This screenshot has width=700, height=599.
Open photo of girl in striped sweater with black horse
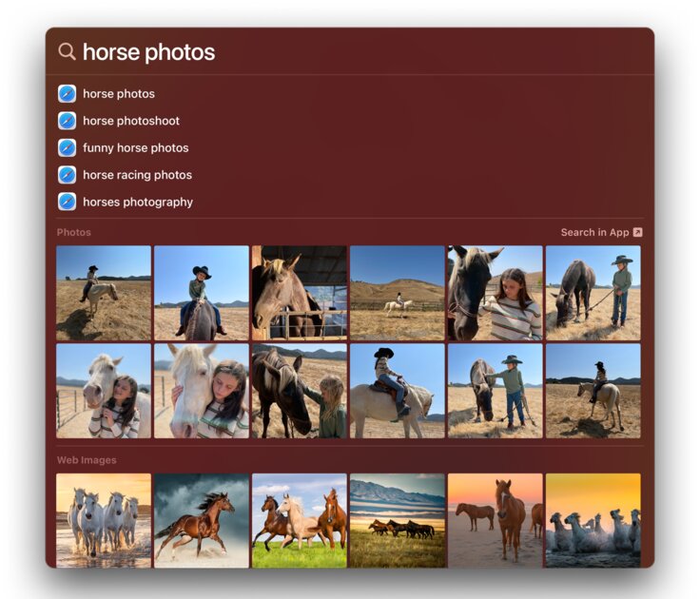coord(496,293)
